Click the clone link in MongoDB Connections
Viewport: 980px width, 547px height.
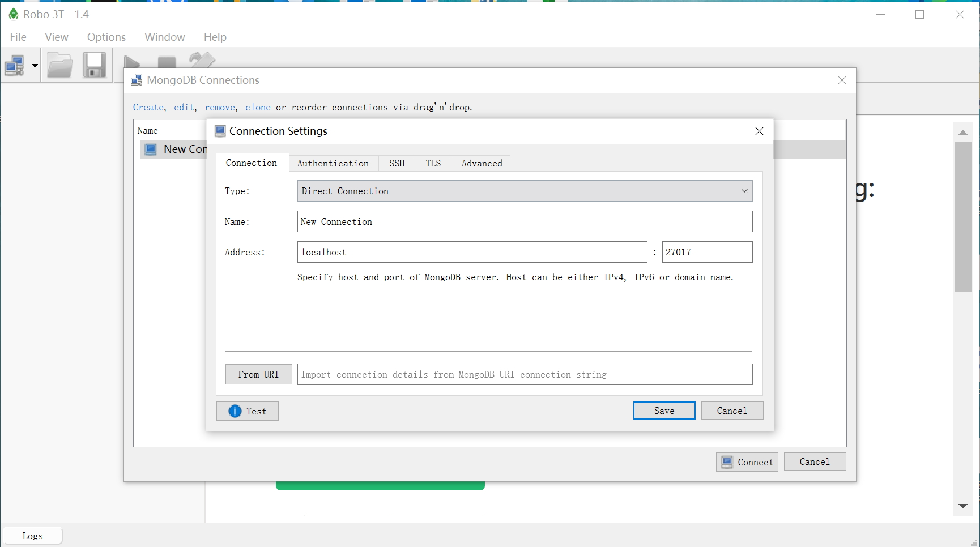(258, 108)
